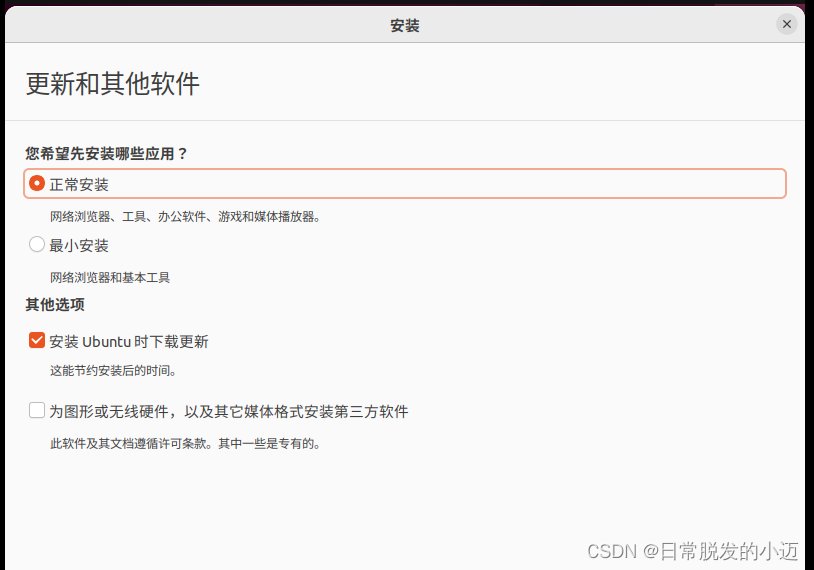The width and height of the screenshot is (814, 570).
Task: Close the 安装 installer window
Action: (x=786, y=24)
